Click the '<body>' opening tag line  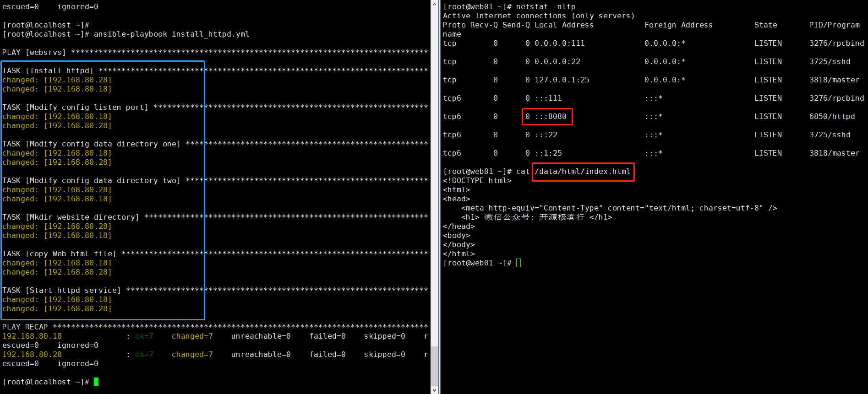[457, 236]
